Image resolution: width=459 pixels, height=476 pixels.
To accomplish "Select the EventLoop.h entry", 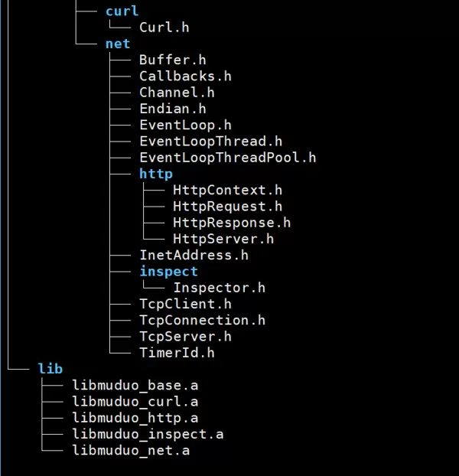I will click(x=185, y=125).
